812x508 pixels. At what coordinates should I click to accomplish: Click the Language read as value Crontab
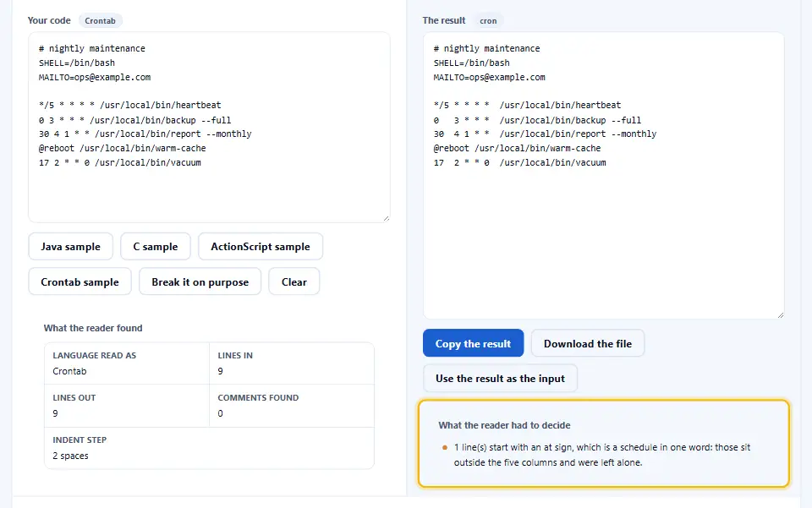(x=69, y=371)
